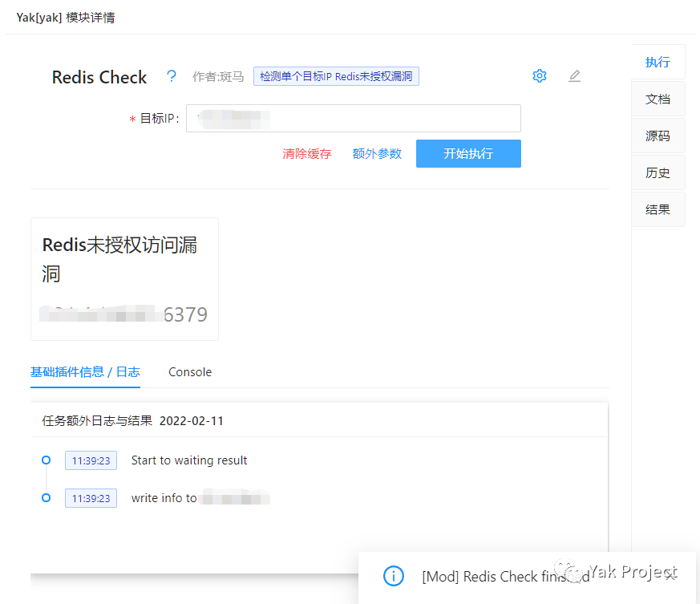Screen dimensions: 700x604
Task: Click the 'Start to waiting result' log entry
Action: [x=189, y=460]
